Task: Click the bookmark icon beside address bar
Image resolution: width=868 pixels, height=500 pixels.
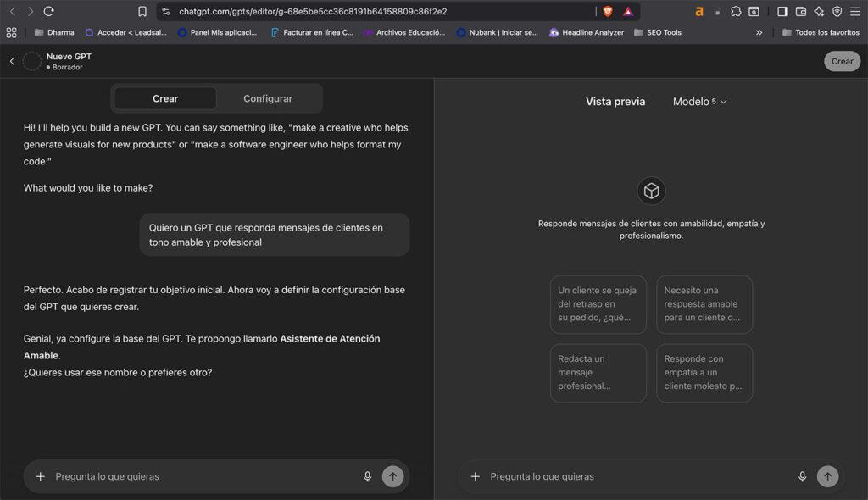Action: 142,11
